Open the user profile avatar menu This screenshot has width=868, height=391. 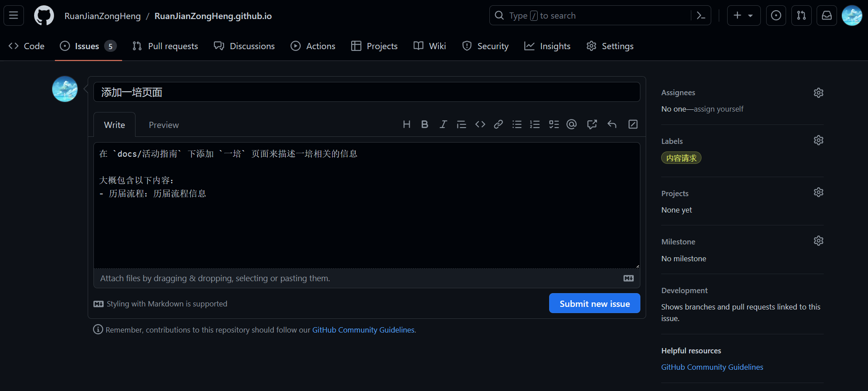pos(852,15)
